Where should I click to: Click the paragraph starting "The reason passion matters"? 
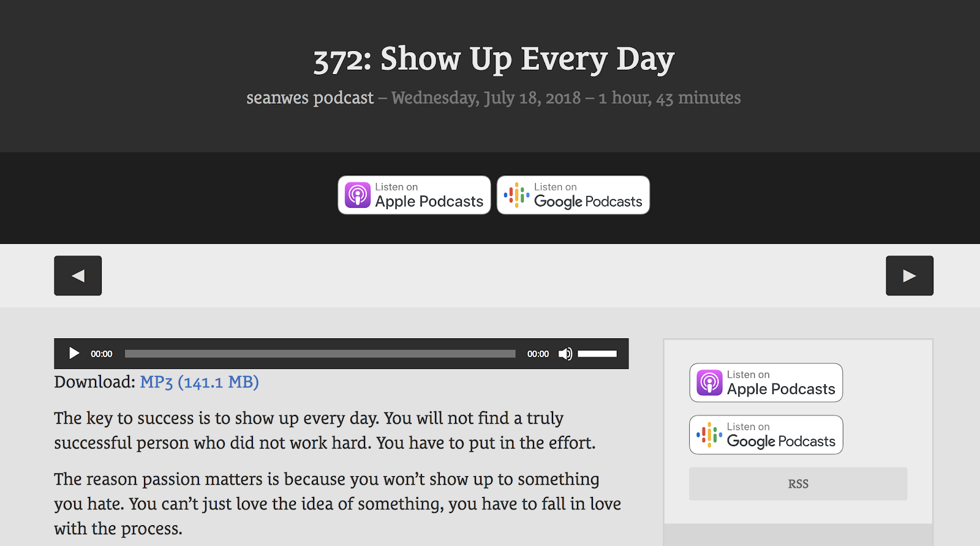pos(337,503)
